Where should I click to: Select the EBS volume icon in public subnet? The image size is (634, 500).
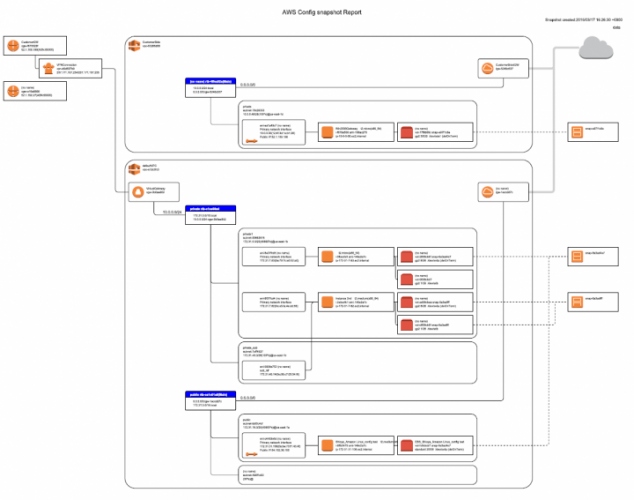[x=406, y=445]
